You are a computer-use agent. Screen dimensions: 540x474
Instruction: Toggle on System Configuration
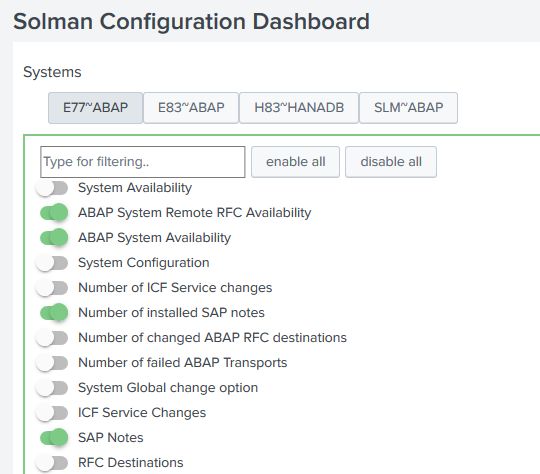click(x=52, y=263)
